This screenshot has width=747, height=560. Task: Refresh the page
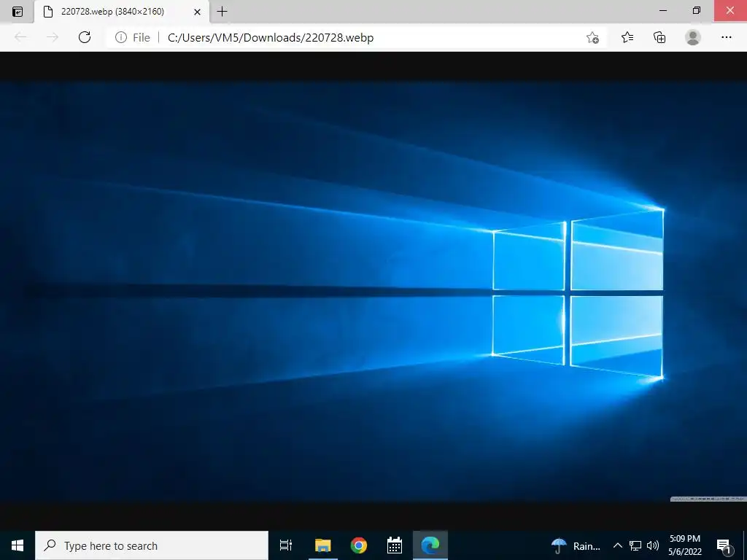coord(85,37)
